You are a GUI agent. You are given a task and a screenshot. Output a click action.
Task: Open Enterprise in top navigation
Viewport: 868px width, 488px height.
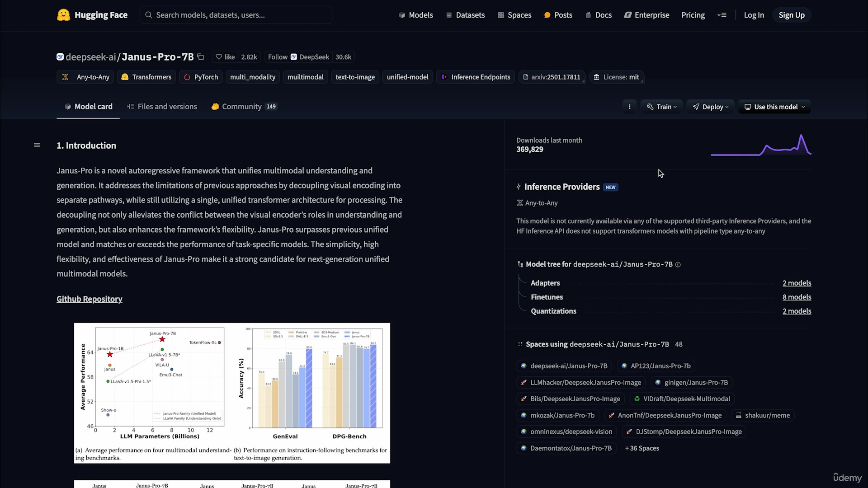click(x=646, y=15)
